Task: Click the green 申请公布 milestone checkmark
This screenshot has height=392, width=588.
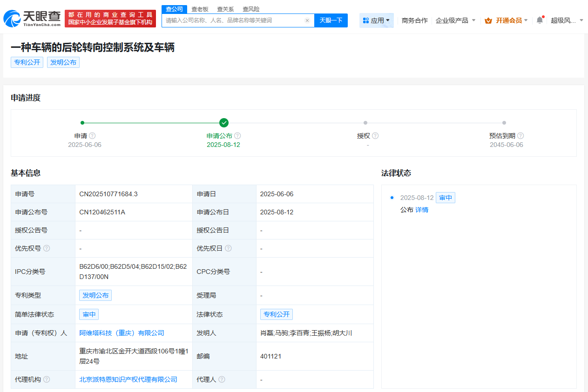Action: [x=223, y=123]
